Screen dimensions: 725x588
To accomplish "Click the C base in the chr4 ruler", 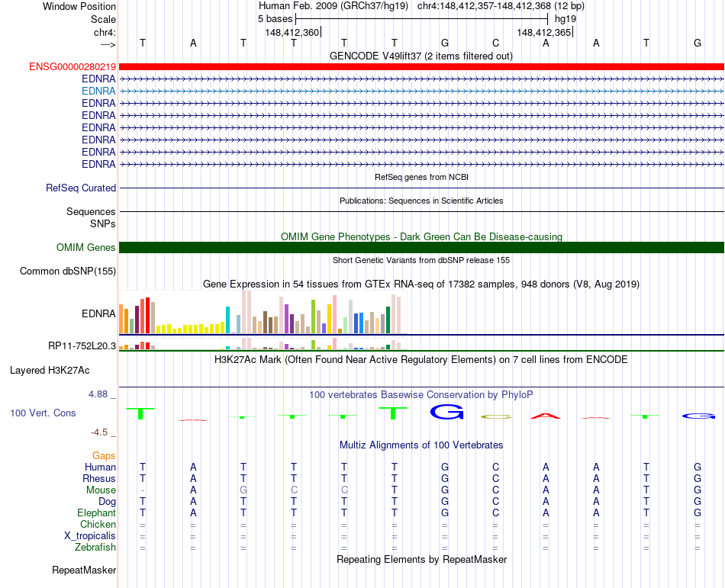I will pyautogui.click(x=495, y=43).
